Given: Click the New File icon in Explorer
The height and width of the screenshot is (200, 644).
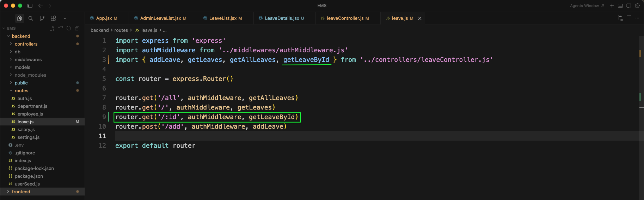Looking at the screenshot, I should tap(52, 28).
